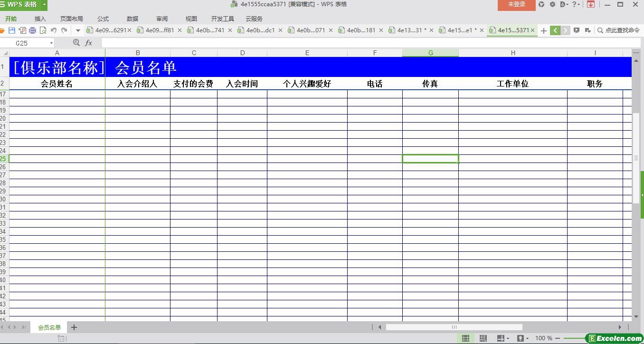The height and width of the screenshot is (344, 644).
Task: Redo the last undone action
Action: 64,30
